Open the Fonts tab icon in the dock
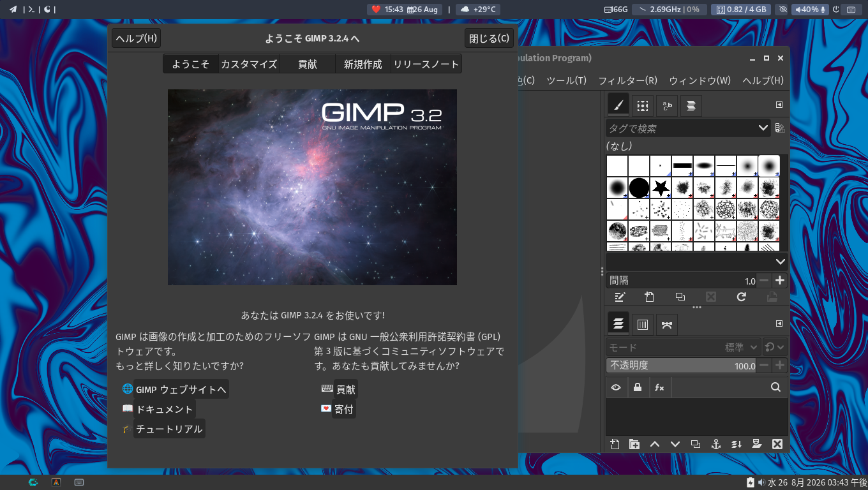This screenshot has width=868, height=490. 667,106
